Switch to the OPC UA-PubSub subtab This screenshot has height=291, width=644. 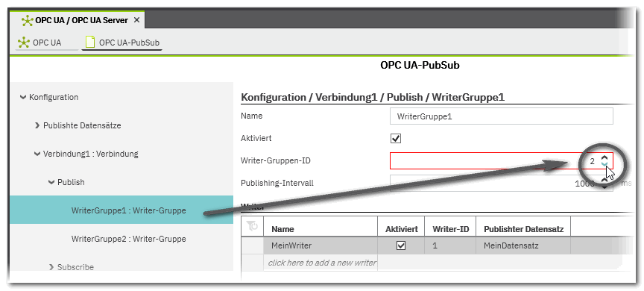click(x=121, y=43)
